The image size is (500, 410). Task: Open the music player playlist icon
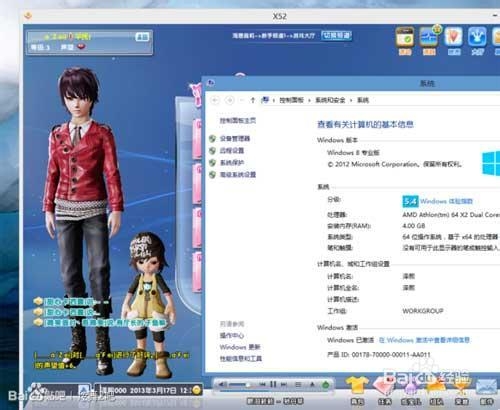(x=298, y=384)
